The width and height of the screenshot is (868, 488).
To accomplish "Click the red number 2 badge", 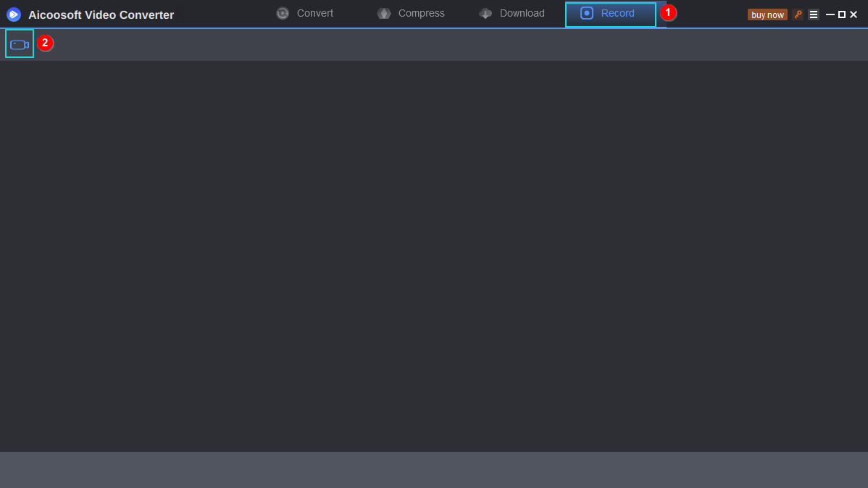I will click(45, 43).
